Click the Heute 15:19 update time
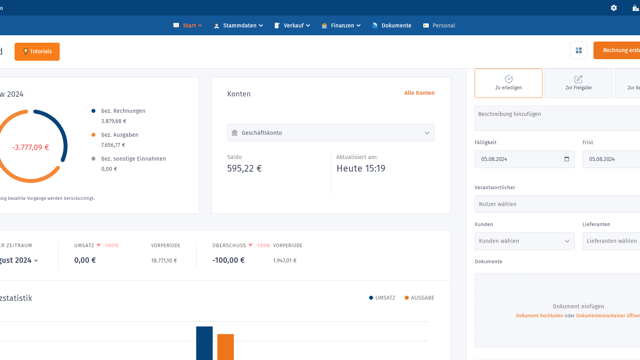The image size is (640, 360). 361,169
